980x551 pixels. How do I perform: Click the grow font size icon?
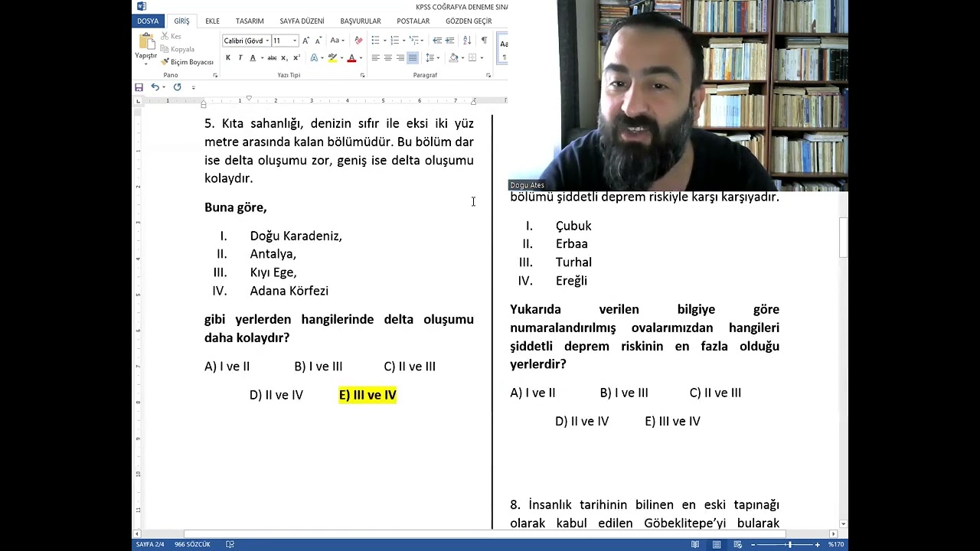[x=305, y=41]
